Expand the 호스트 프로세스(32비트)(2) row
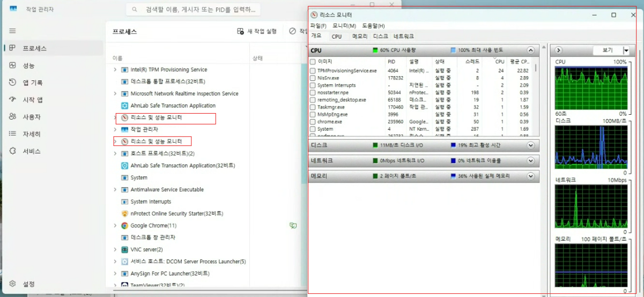 115,154
